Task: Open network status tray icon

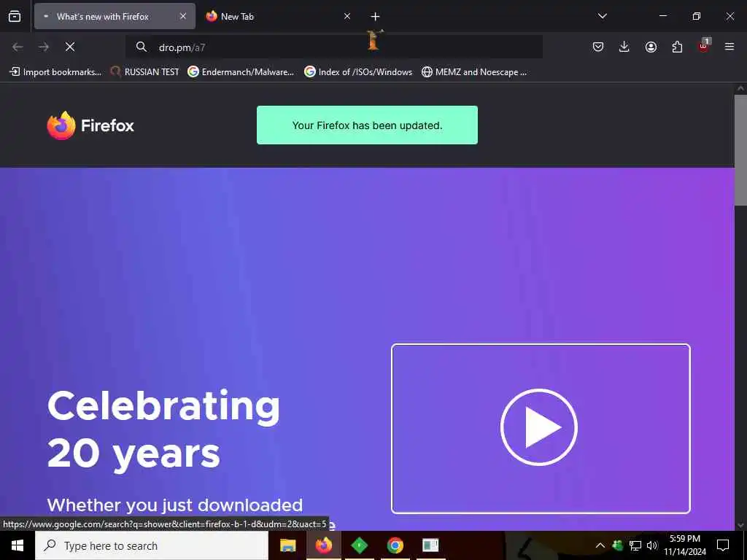Action: pos(635,545)
